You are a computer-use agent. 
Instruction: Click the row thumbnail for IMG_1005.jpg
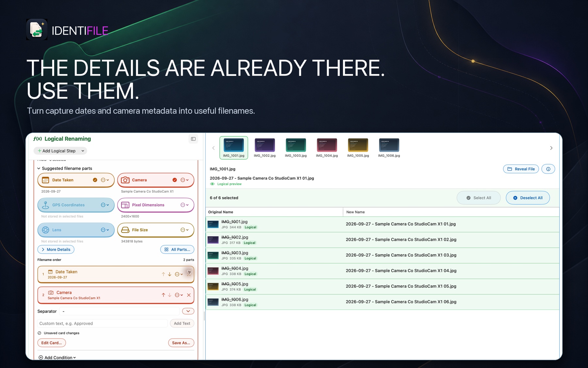(x=213, y=287)
